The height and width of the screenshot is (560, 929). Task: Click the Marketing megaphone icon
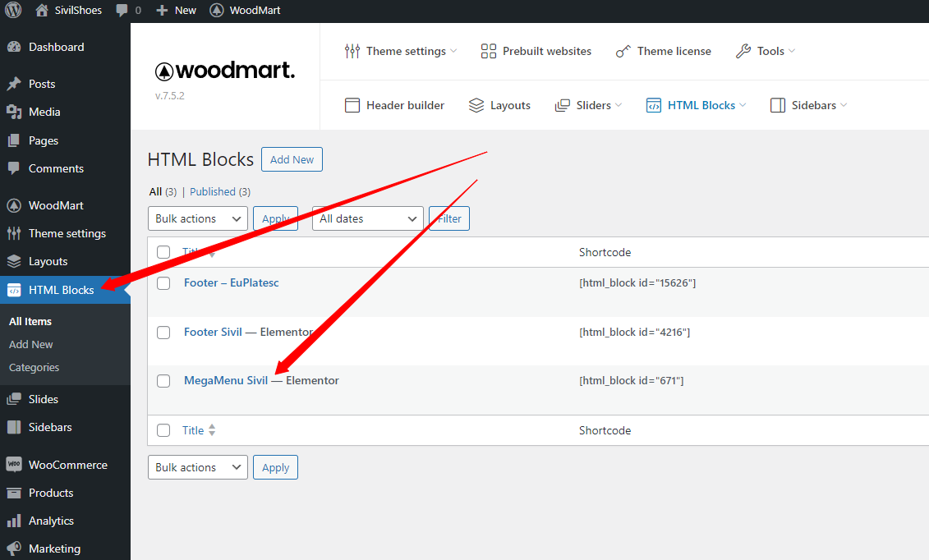[x=14, y=549]
